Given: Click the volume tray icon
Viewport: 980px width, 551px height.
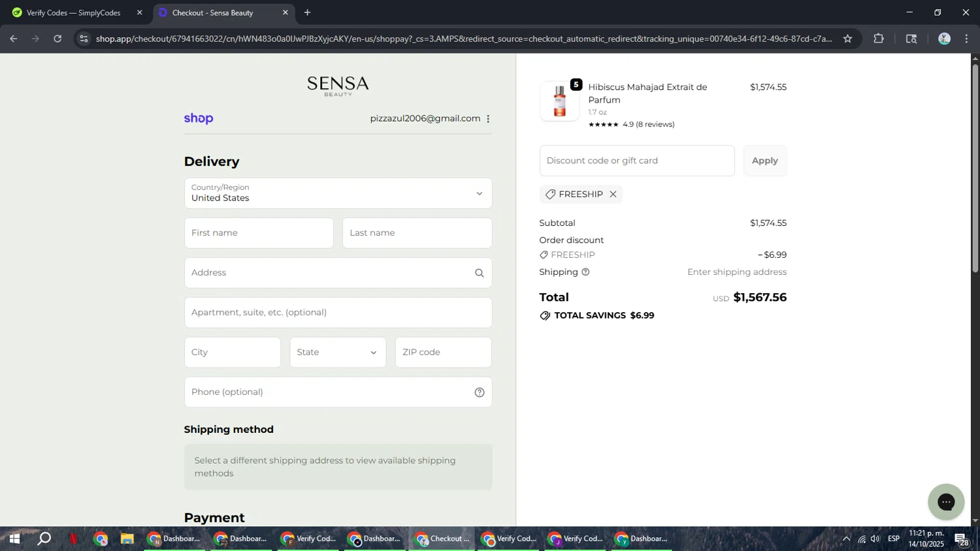Looking at the screenshot, I should coord(875,539).
